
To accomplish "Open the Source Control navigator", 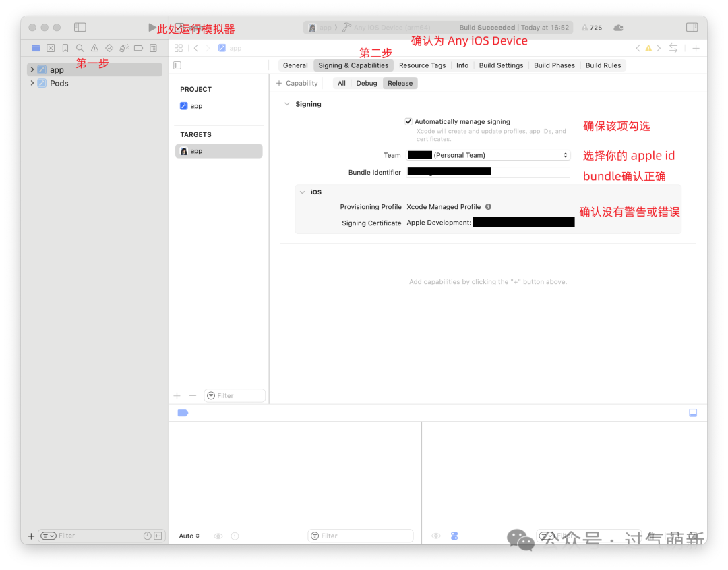I will [51, 48].
